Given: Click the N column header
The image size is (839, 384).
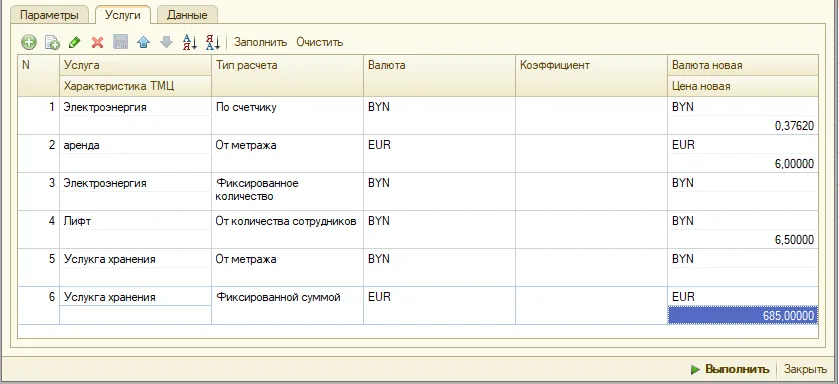Looking at the screenshot, I should tap(38, 75).
